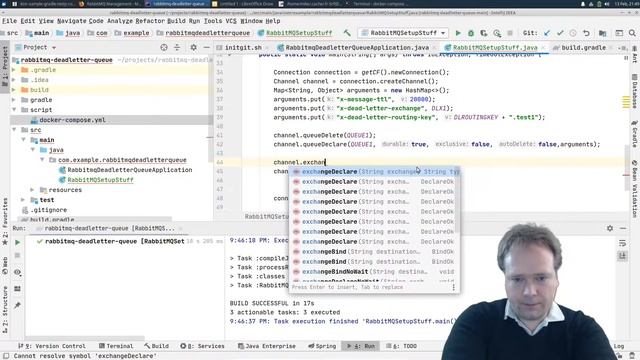640x360 pixels.
Task: Close the RabbitMQSetupStuff.java editor tab
Action: click(543, 48)
